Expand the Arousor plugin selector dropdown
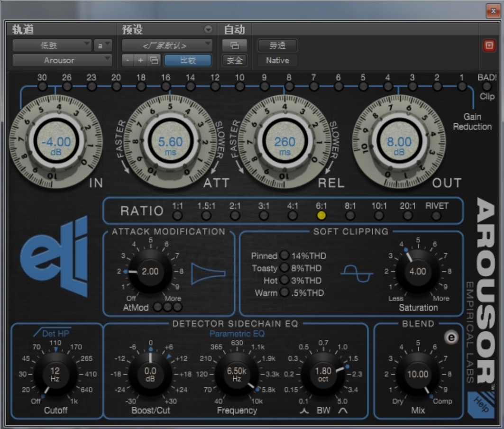 pyautogui.click(x=62, y=60)
